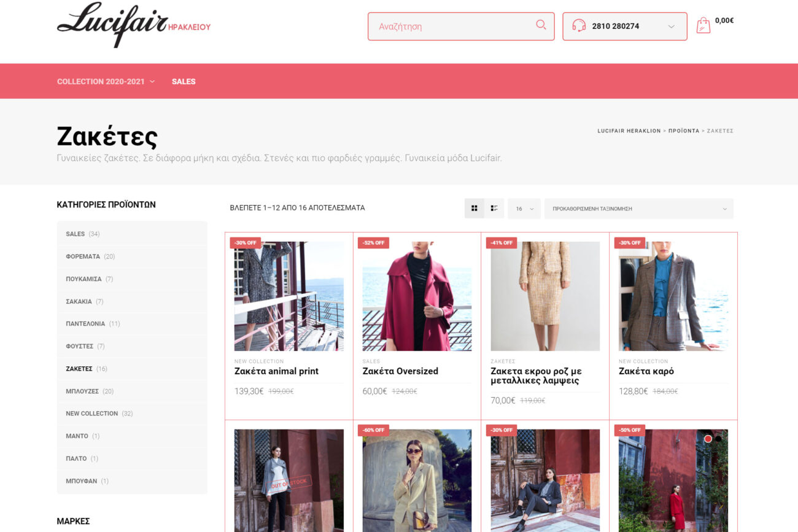
Task: Click the Out of Stock stamp on product image
Action: [x=289, y=484]
